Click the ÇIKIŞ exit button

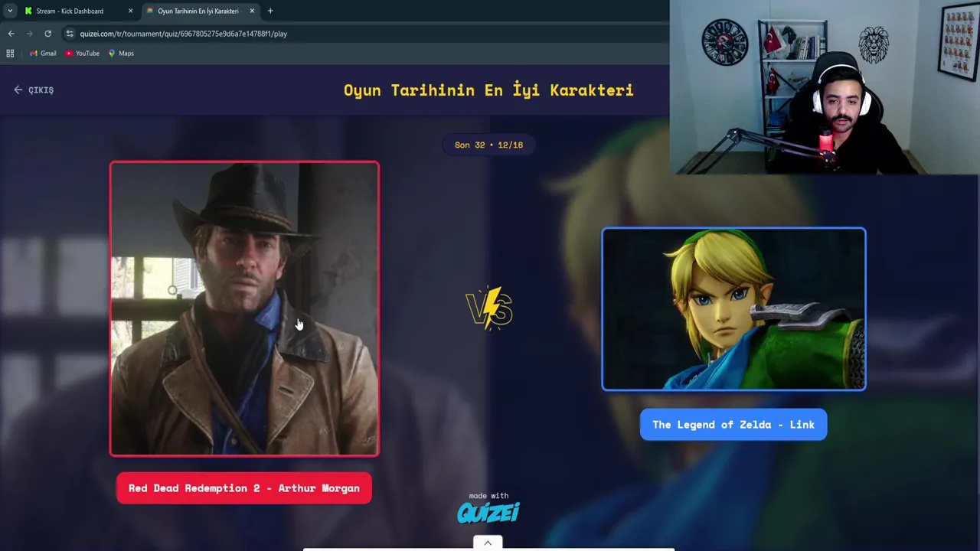(34, 90)
